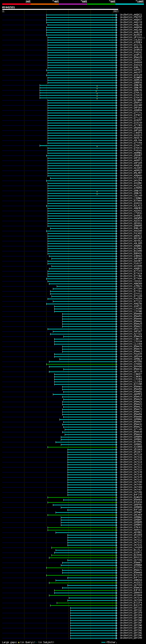The width and height of the screenshot is (146, 644).
Task: Select hit label UniRef100_B9VH96
Action: (131, 366)
